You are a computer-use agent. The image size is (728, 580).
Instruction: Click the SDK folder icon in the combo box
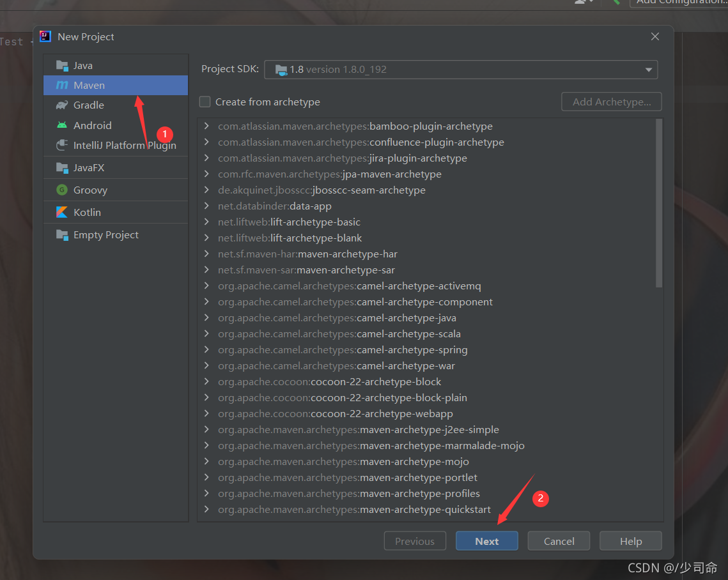pos(281,70)
